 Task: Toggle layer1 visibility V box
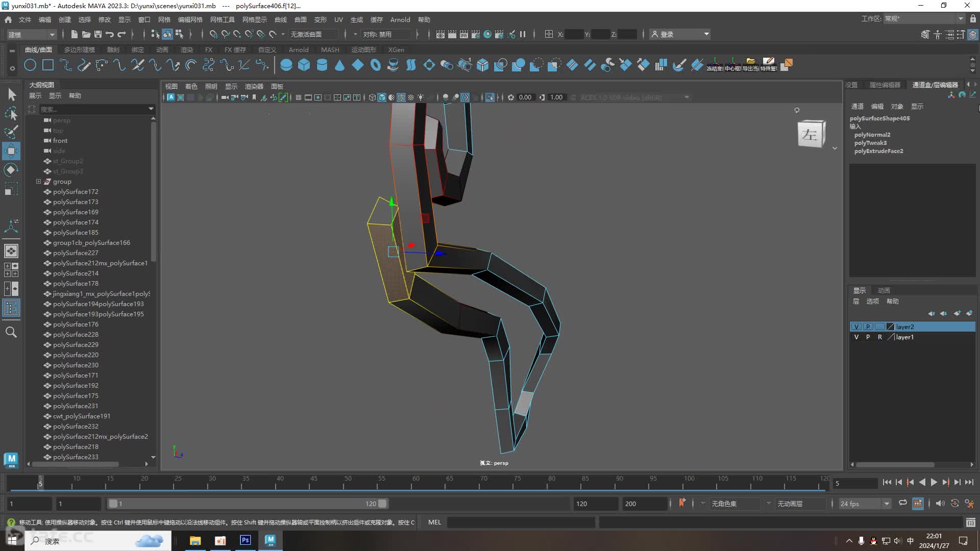(856, 337)
